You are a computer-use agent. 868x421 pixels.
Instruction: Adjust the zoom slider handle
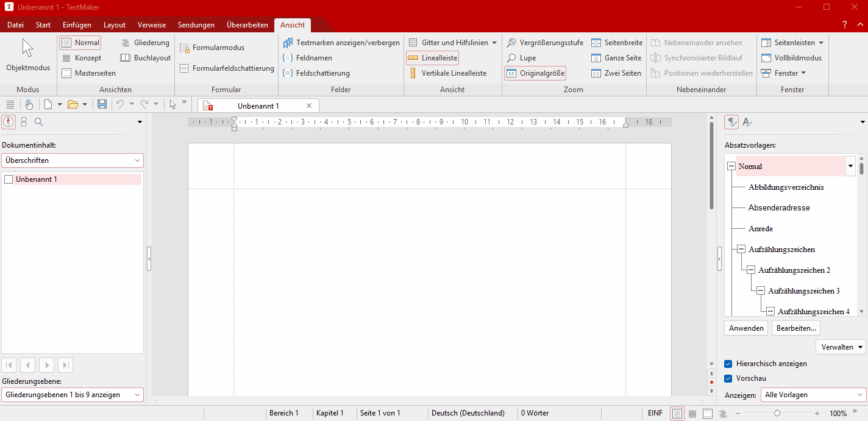coord(777,414)
